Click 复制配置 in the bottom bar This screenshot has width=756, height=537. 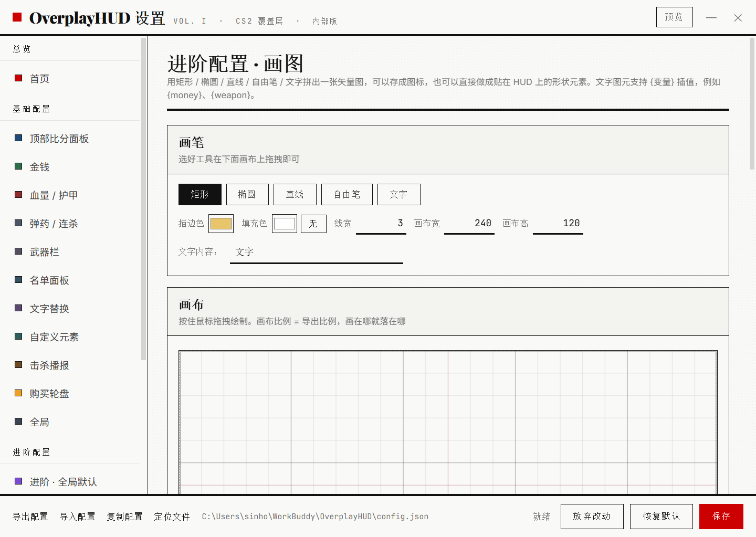(x=125, y=517)
